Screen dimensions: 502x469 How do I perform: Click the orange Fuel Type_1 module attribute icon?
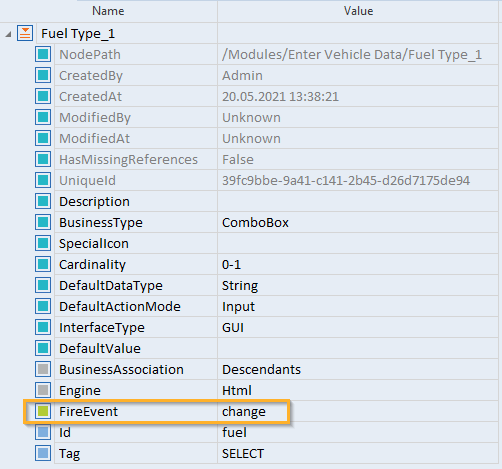25,33
